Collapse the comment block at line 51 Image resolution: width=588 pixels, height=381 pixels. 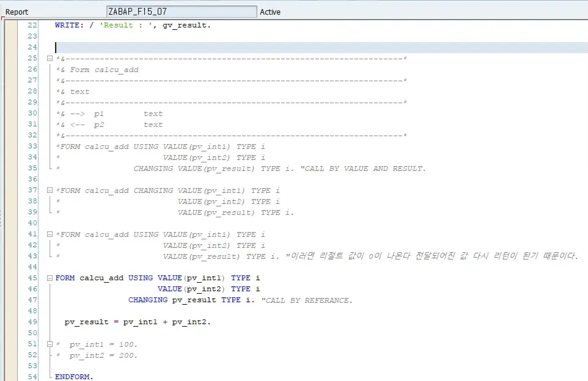pos(50,344)
